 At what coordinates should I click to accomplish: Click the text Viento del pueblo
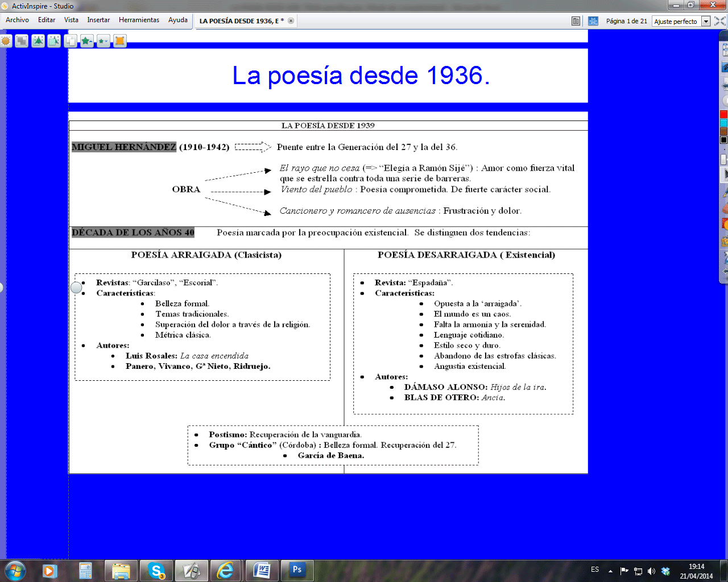(316, 189)
